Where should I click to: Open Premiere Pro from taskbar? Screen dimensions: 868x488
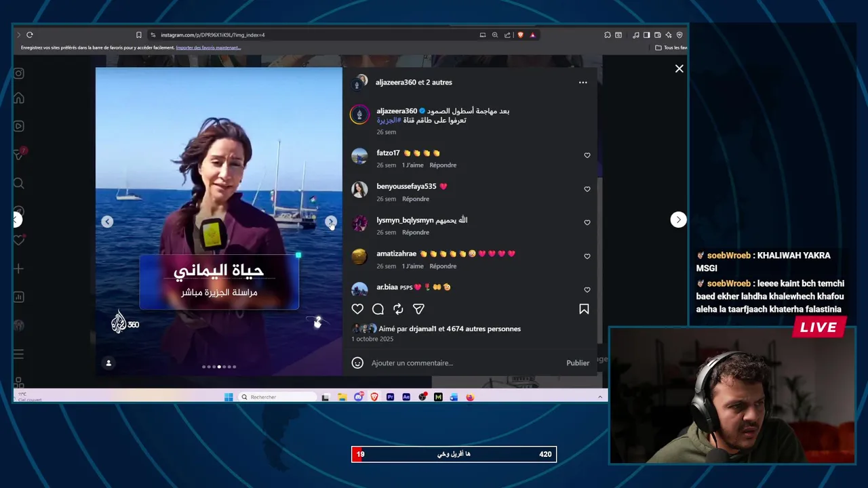coord(390,397)
